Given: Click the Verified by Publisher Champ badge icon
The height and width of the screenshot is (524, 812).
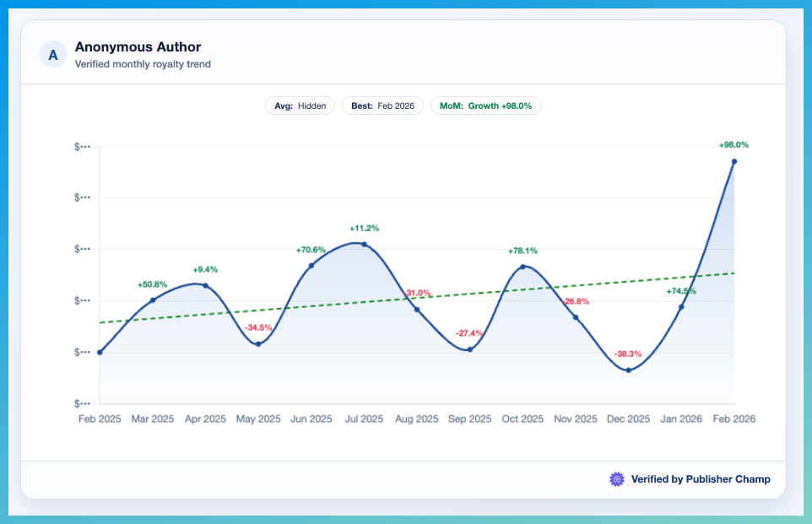Looking at the screenshot, I should point(615,478).
